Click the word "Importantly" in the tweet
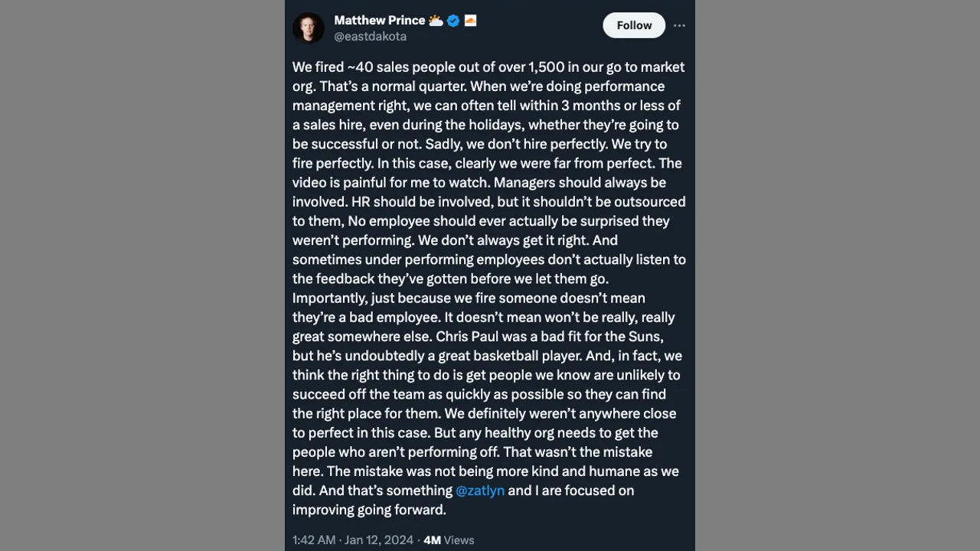 (328, 298)
